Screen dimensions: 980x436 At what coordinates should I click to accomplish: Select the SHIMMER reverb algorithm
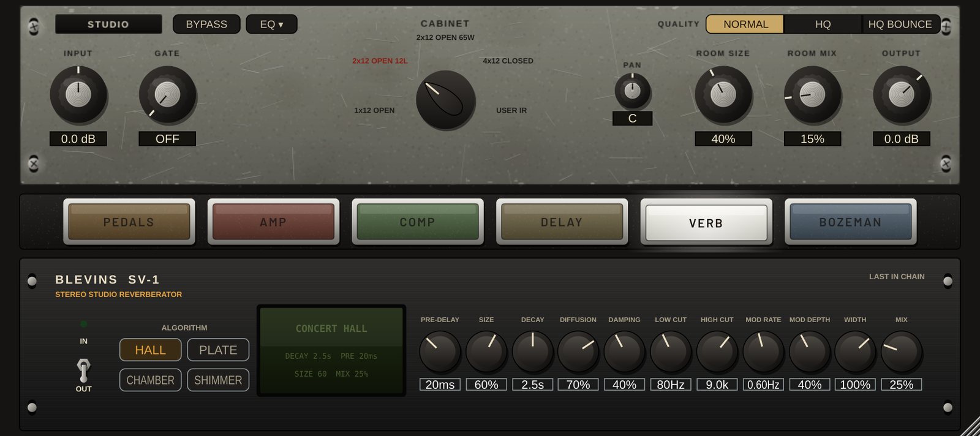point(218,380)
